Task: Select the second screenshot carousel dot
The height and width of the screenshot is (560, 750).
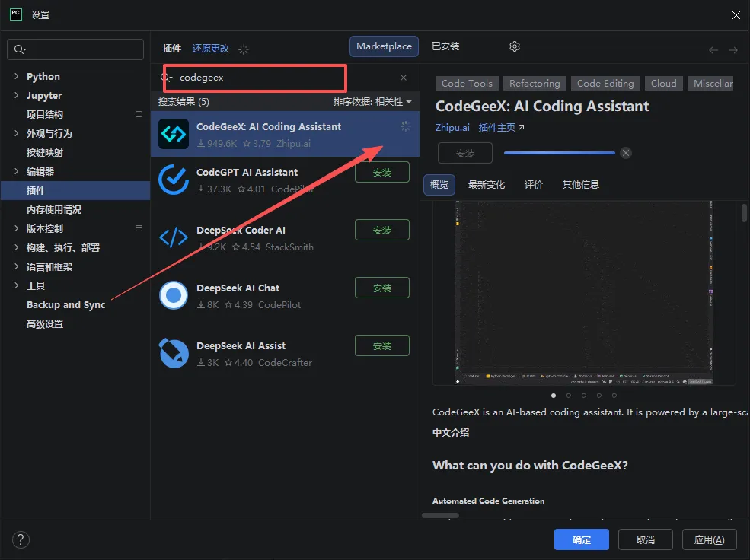Action: (568, 395)
